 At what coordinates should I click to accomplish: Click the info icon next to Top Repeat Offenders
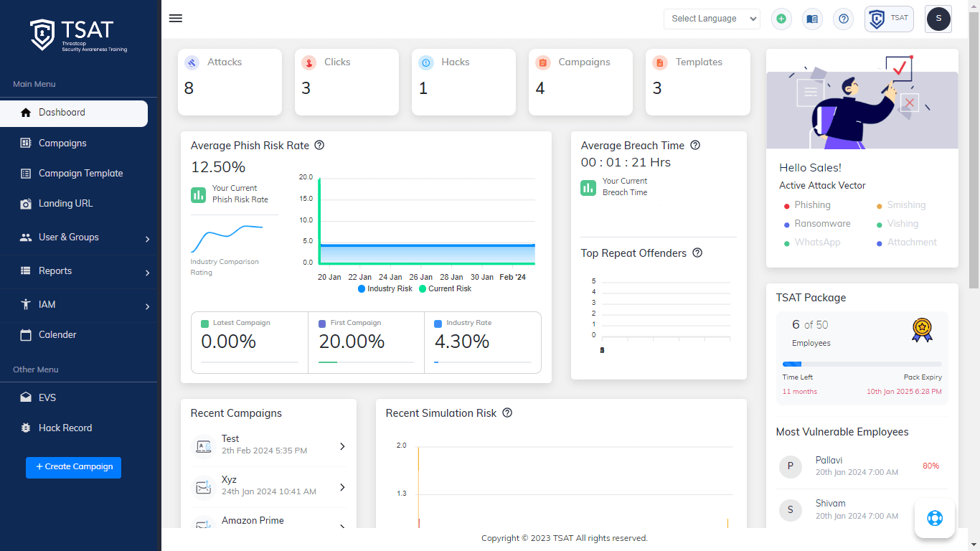point(697,253)
